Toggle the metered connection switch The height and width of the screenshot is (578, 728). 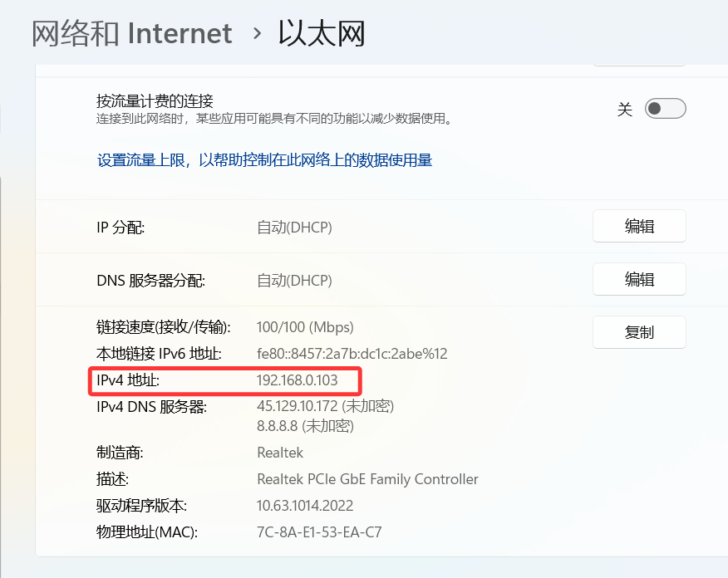coord(665,109)
